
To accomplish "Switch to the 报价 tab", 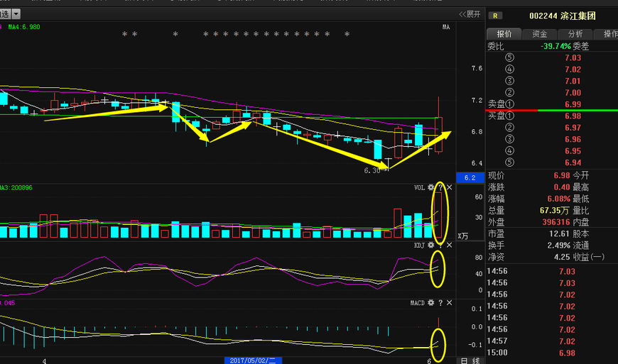I will [x=504, y=34].
